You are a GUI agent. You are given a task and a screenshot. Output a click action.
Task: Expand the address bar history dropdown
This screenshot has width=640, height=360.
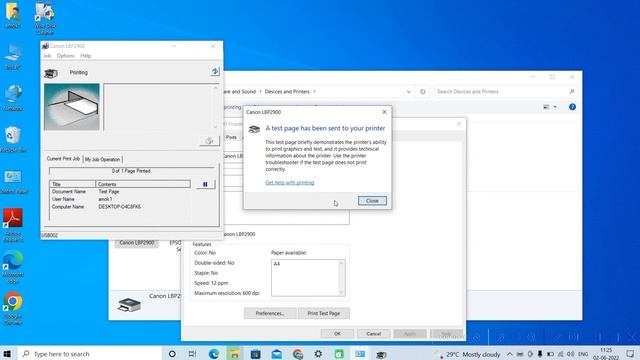pos(409,92)
